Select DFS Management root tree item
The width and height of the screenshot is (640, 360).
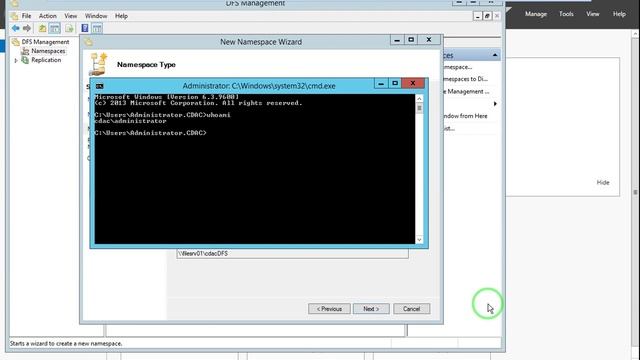click(45, 42)
